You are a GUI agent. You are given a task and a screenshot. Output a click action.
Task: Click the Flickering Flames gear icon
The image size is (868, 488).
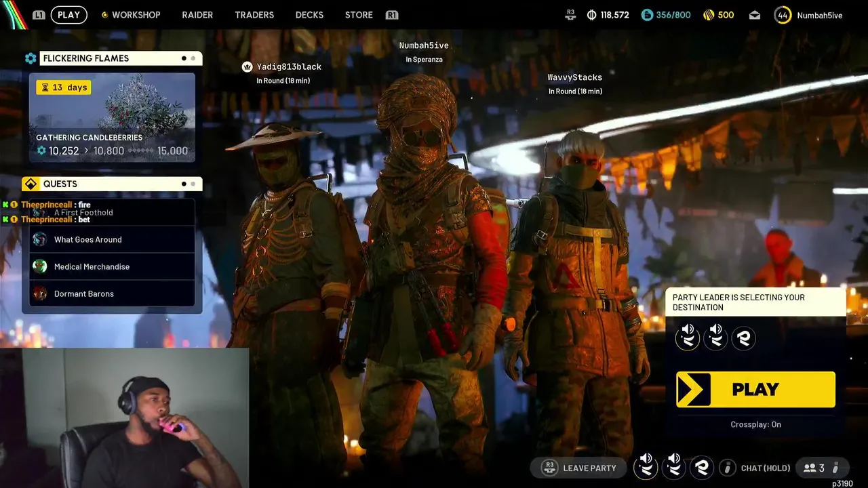(x=31, y=58)
